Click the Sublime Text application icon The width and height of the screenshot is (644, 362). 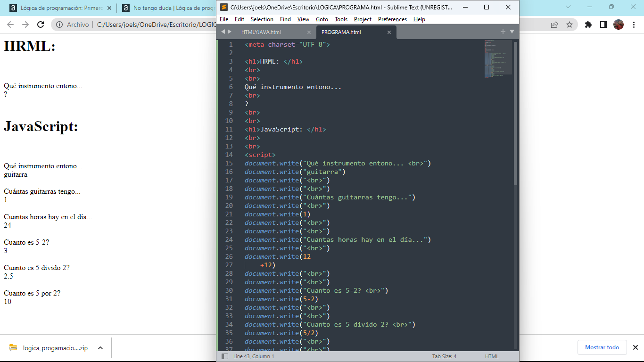click(x=224, y=7)
